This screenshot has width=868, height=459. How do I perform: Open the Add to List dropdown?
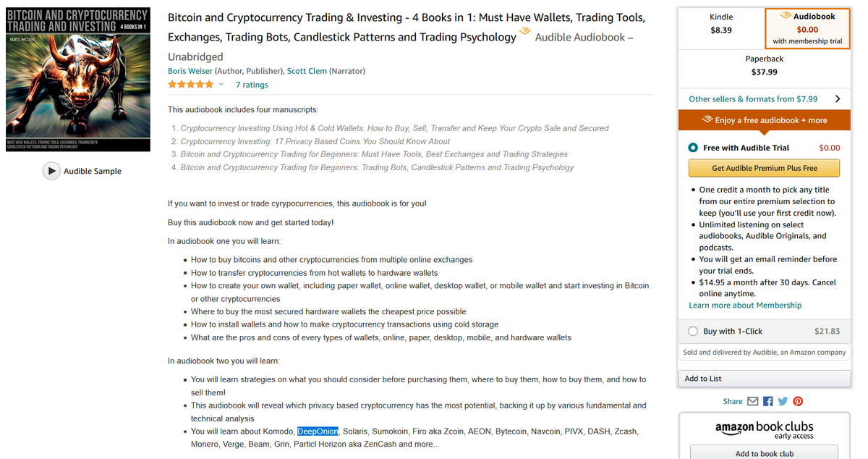pyautogui.click(x=764, y=379)
